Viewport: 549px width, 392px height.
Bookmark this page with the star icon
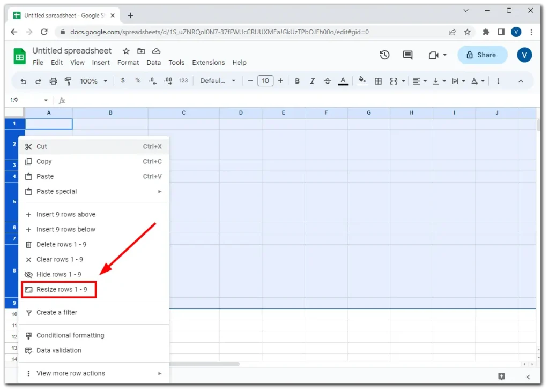(x=468, y=32)
